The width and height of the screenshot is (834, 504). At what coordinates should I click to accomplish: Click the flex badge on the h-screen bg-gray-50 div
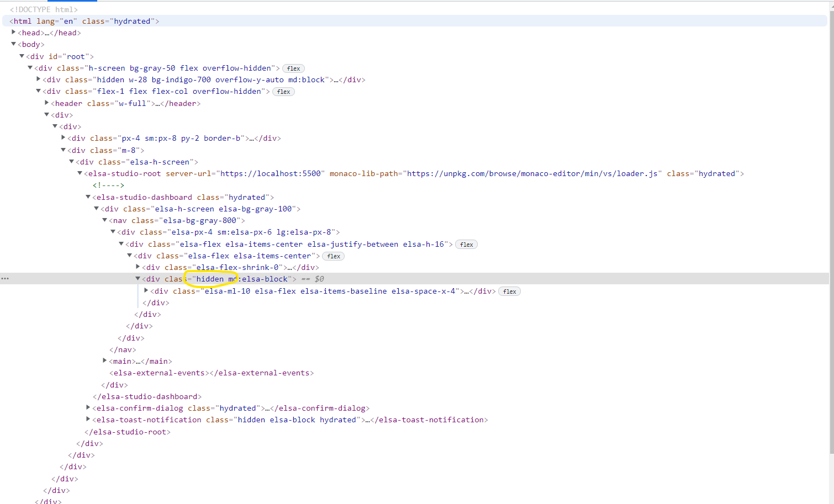[293, 68]
